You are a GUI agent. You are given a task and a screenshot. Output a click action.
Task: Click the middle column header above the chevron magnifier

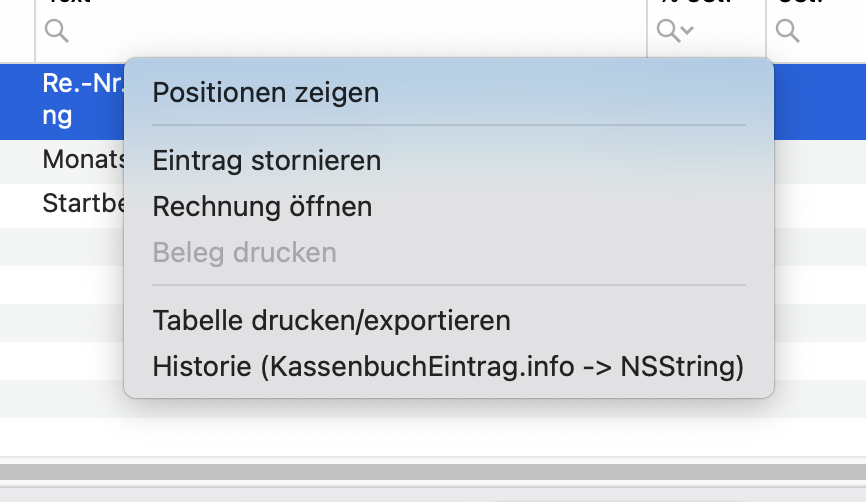706,5
